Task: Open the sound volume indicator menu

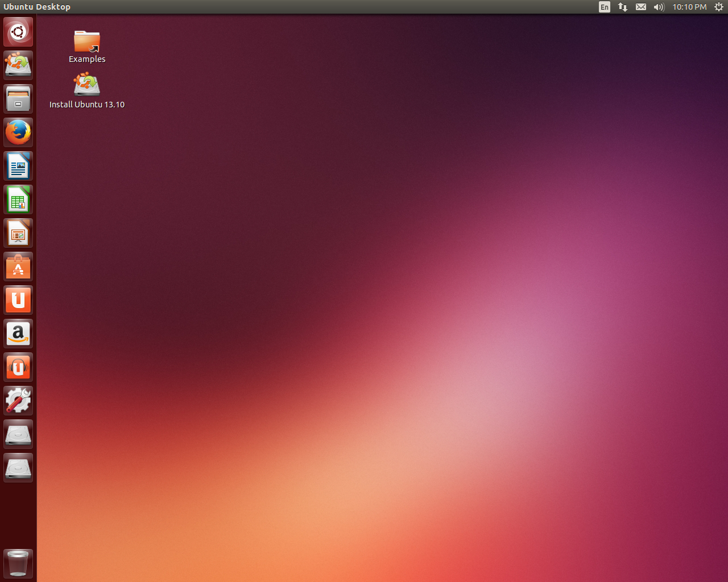Action: point(659,7)
